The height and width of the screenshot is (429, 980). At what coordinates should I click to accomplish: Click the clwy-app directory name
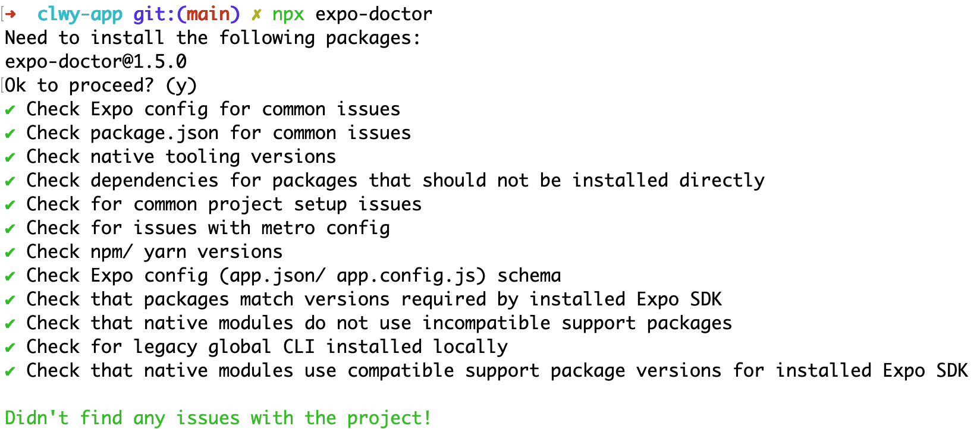click(80, 14)
